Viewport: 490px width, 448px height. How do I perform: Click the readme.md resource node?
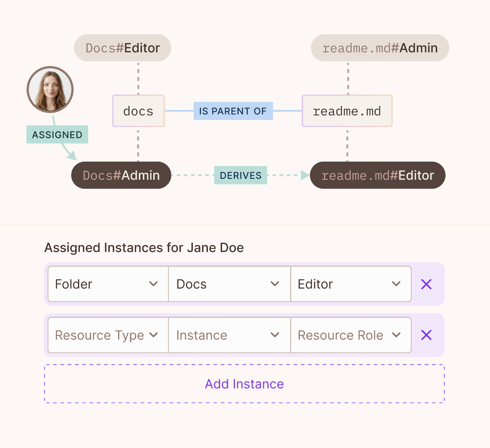tap(347, 111)
